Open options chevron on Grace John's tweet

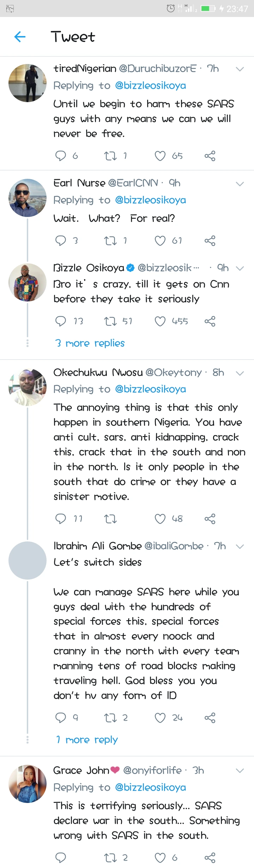tap(240, 771)
